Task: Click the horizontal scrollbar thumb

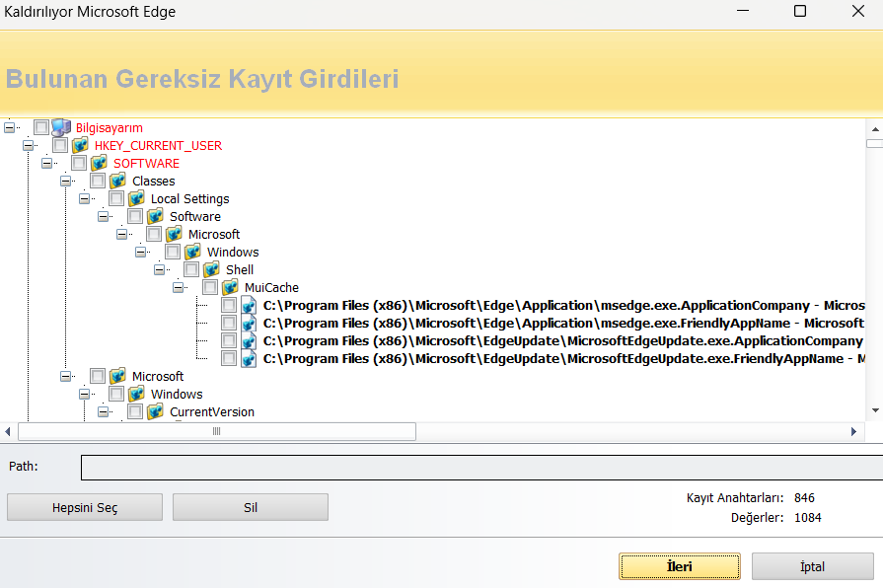Action: [217, 431]
